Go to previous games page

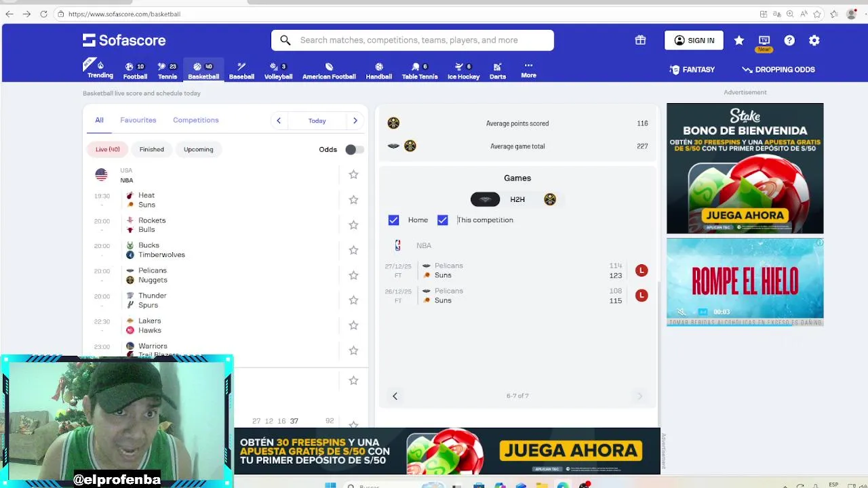point(395,396)
